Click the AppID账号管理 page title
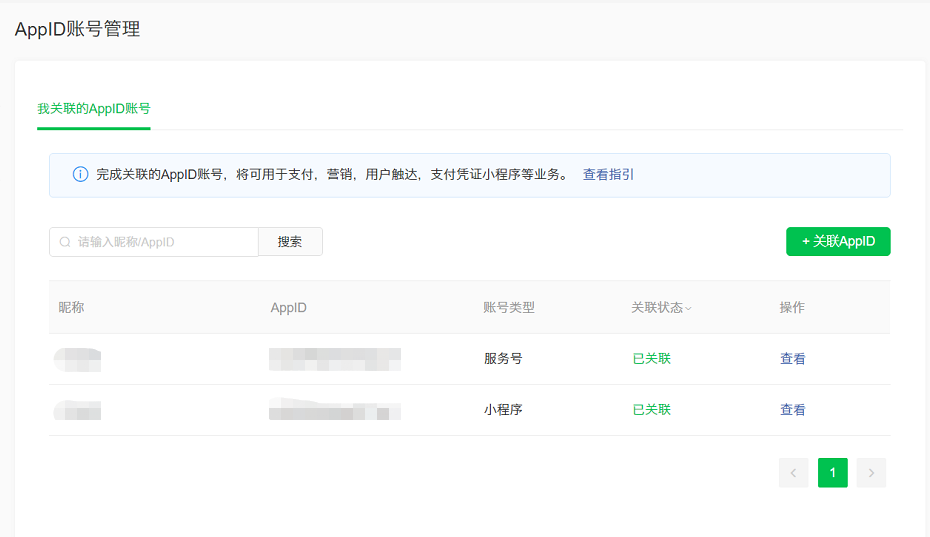 point(77,29)
